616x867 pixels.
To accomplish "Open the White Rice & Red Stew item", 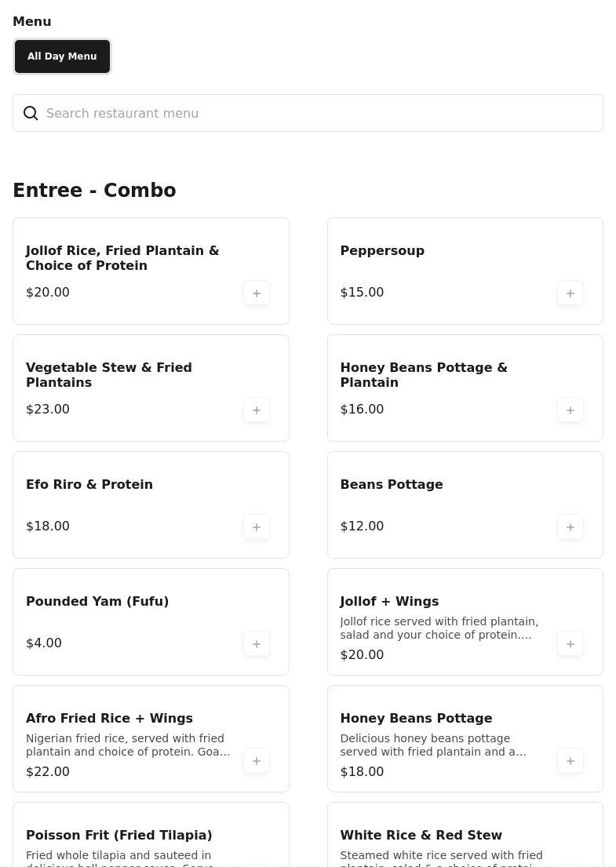I will 421,836.
